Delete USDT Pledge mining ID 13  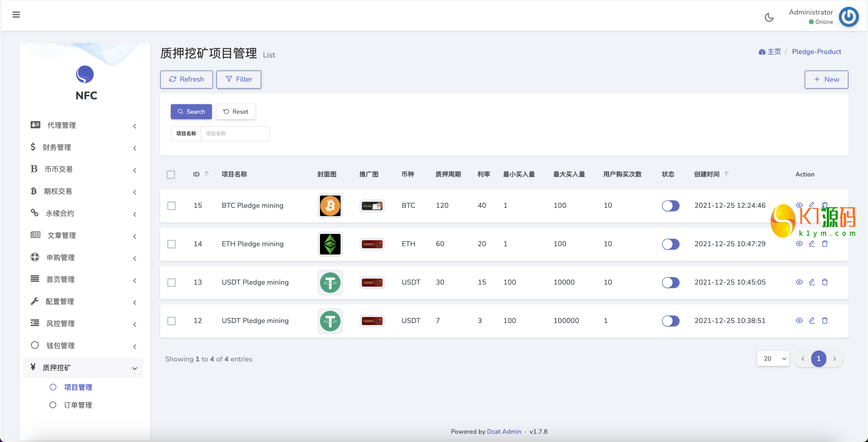tap(825, 282)
